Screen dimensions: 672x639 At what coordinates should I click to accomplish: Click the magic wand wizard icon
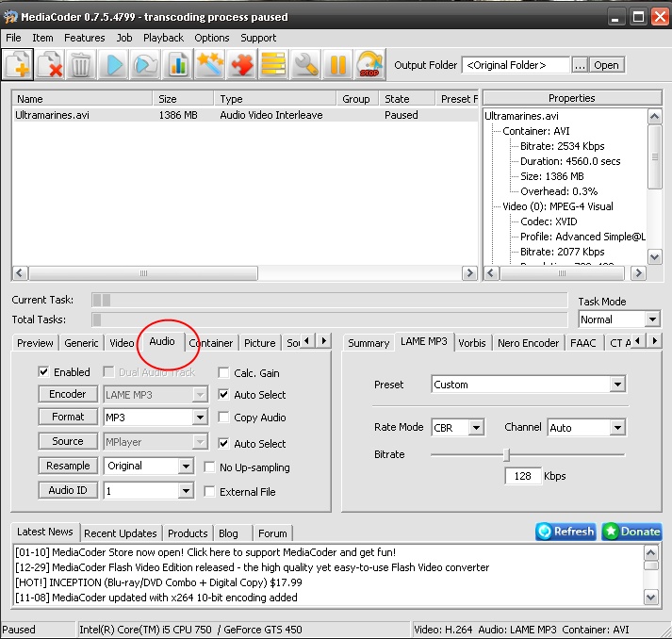(x=210, y=65)
